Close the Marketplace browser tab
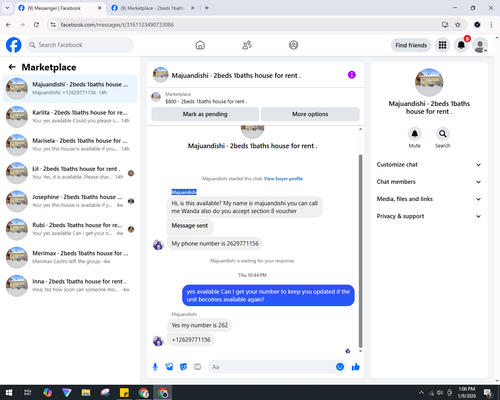The width and height of the screenshot is (500, 400). (192, 8)
